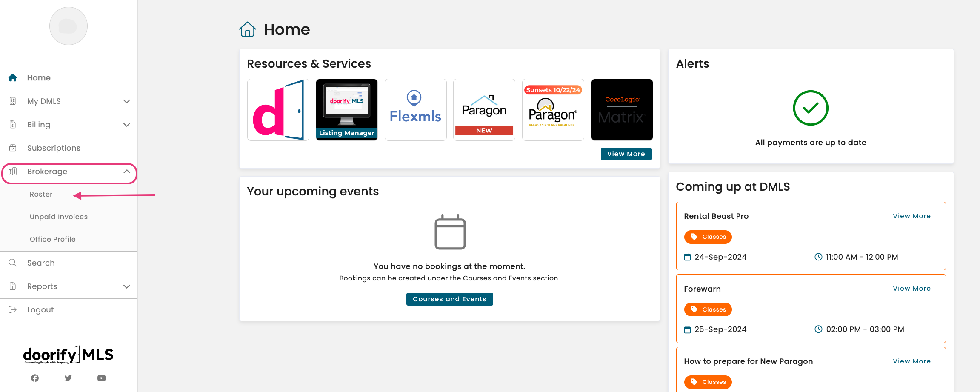Click the Home sidebar house icon
The height and width of the screenshot is (392, 980).
(13, 77)
